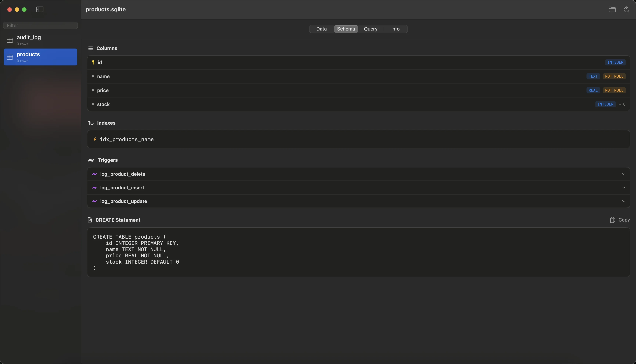Refresh the database with the reload icon
Viewport: 636px width, 364px height.
(x=626, y=10)
